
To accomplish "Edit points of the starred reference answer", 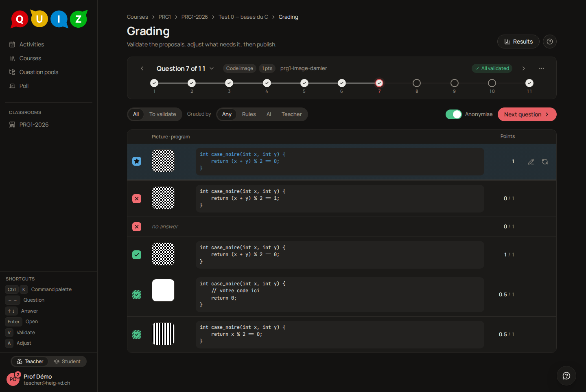I will (x=531, y=162).
